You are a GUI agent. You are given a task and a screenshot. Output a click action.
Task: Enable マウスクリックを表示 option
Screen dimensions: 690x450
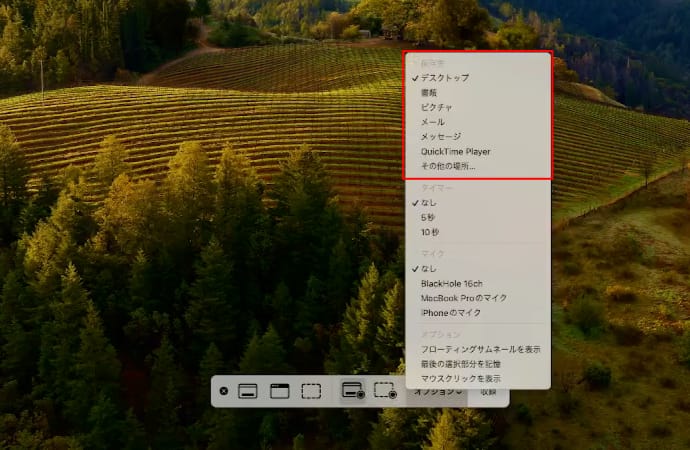pyautogui.click(x=461, y=380)
